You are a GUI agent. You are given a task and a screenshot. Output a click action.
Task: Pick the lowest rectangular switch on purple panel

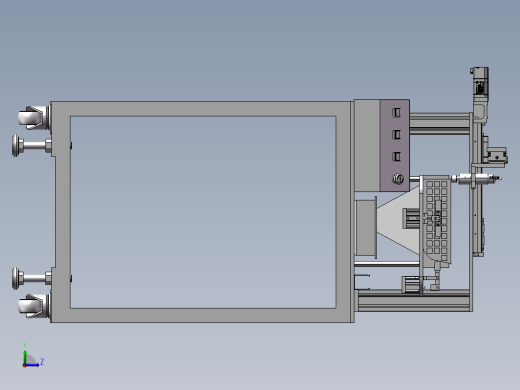pyautogui.click(x=396, y=156)
